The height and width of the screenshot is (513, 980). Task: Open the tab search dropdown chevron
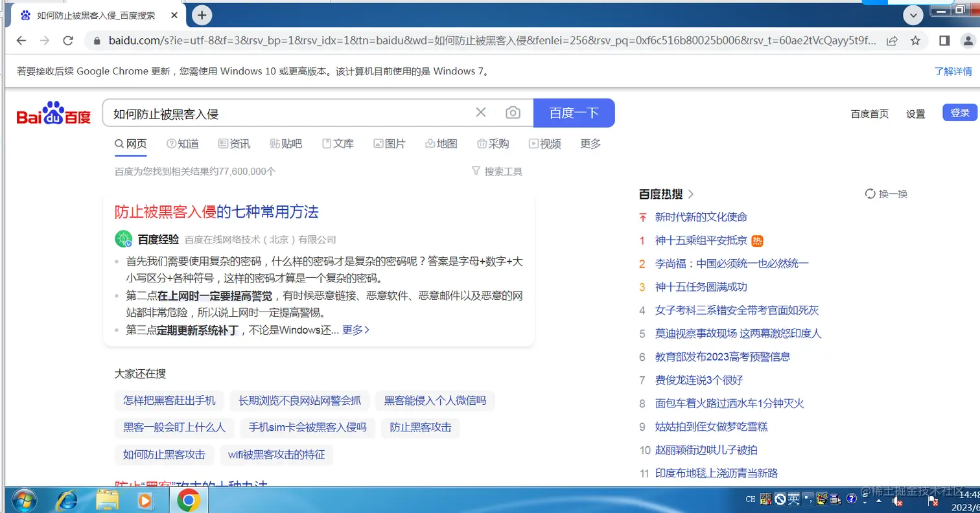click(x=913, y=15)
